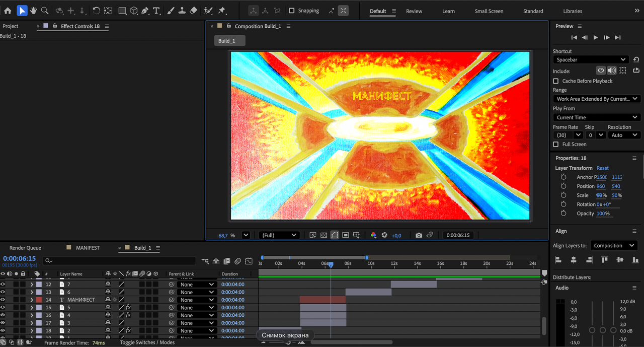Select the Puppet Pin tool

coord(222,11)
